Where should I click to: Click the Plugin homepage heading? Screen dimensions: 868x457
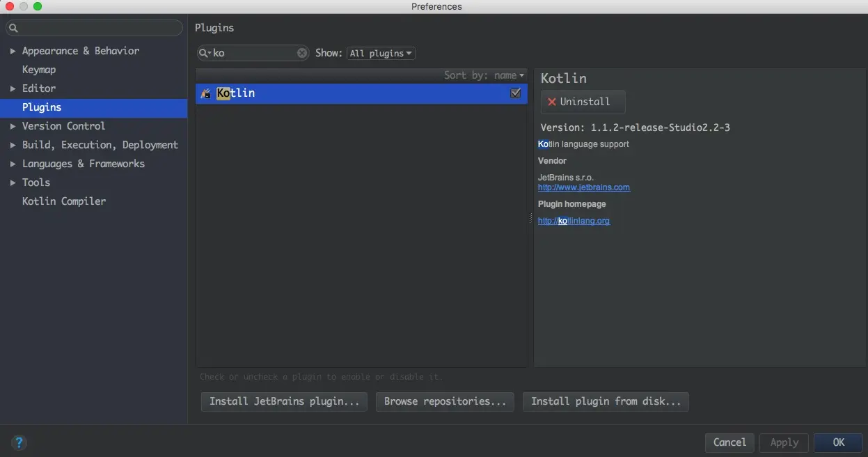pyautogui.click(x=572, y=204)
